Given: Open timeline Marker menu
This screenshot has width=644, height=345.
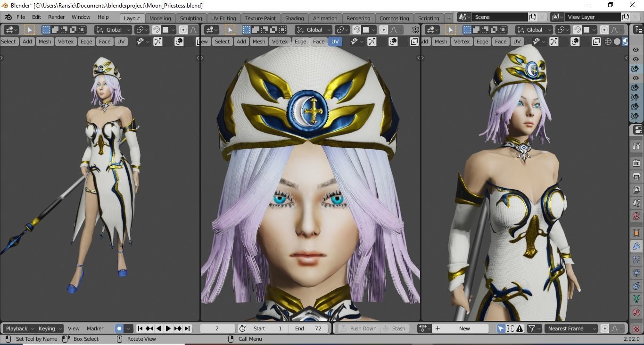Looking at the screenshot, I should pos(95,328).
